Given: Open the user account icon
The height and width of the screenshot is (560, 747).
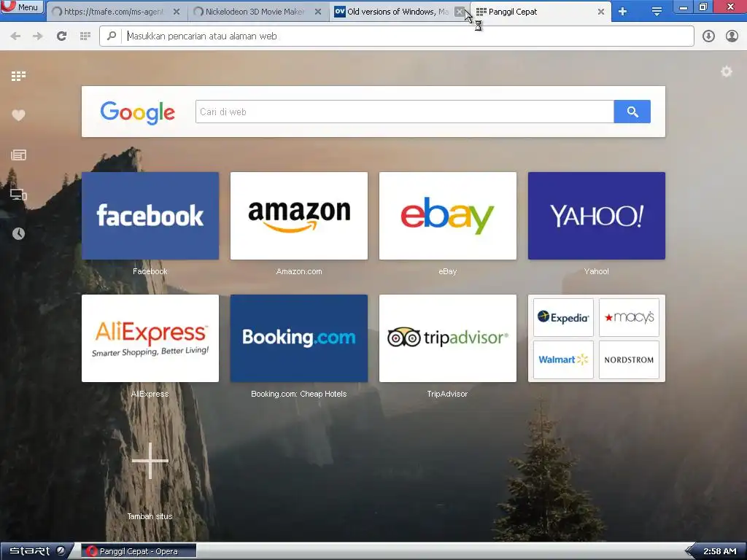Looking at the screenshot, I should coord(732,36).
